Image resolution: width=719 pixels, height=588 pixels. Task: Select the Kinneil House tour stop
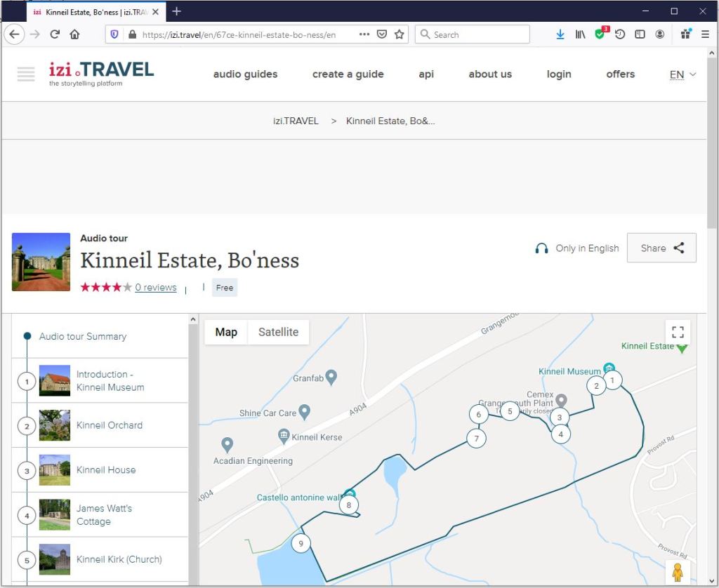(x=105, y=470)
